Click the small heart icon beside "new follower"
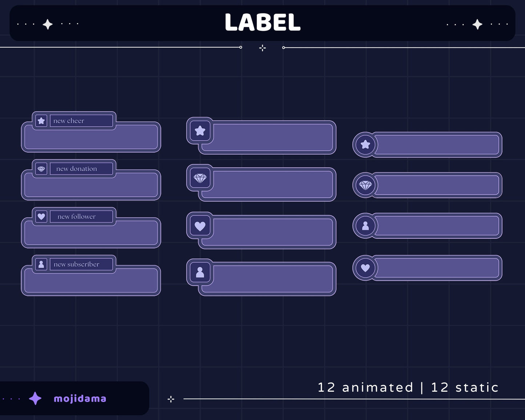 point(41,217)
